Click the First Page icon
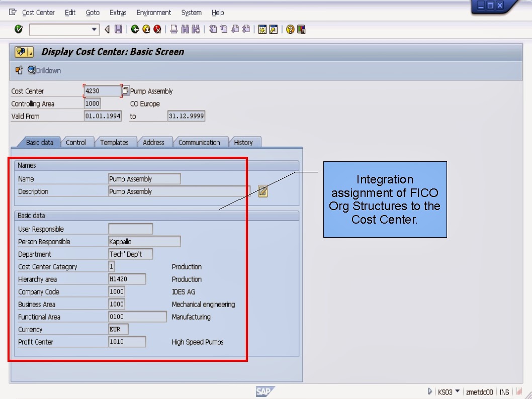 pos(213,30)
